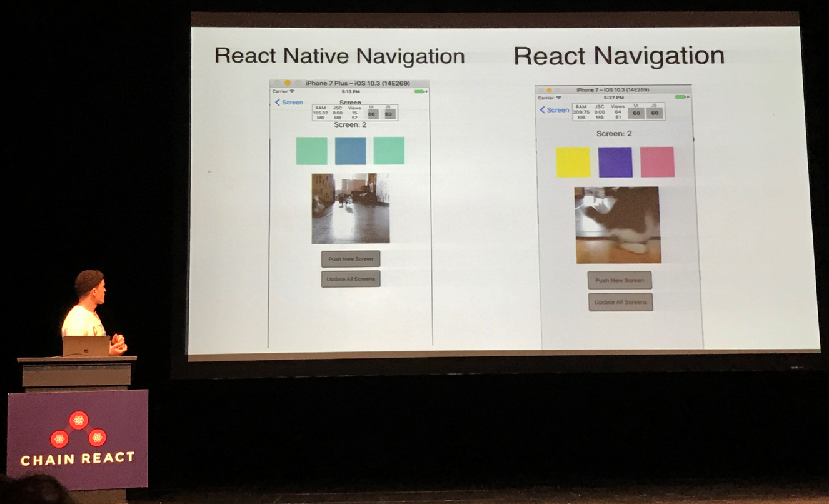Viewport: 829px width, 504px height.
Task: Open the hallway photo in iPhone 7 Plus simulator
Action: pos(351,208)
